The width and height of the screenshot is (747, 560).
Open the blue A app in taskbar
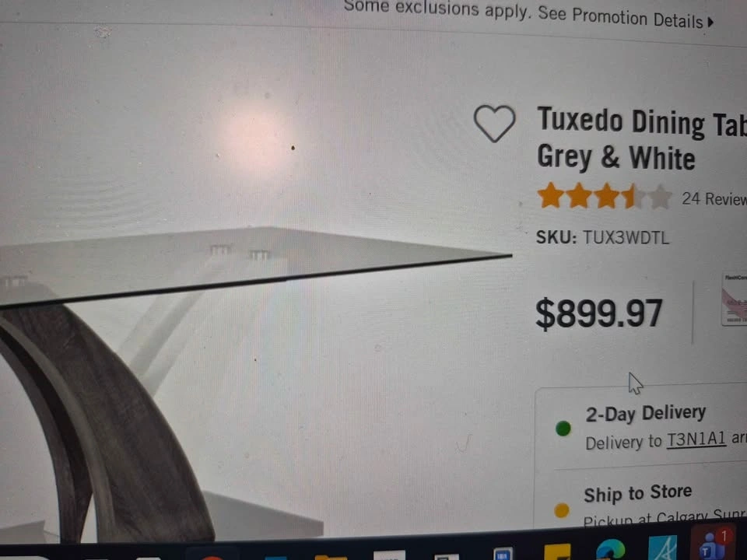[662, 548]
